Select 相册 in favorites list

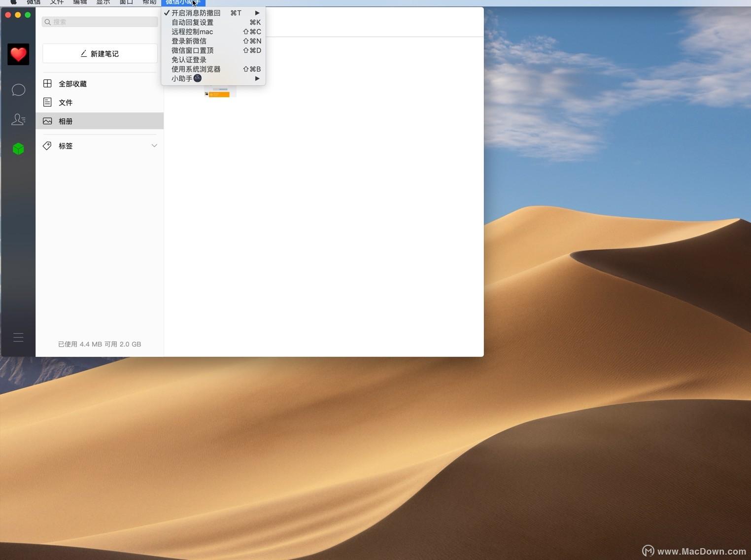100,121
